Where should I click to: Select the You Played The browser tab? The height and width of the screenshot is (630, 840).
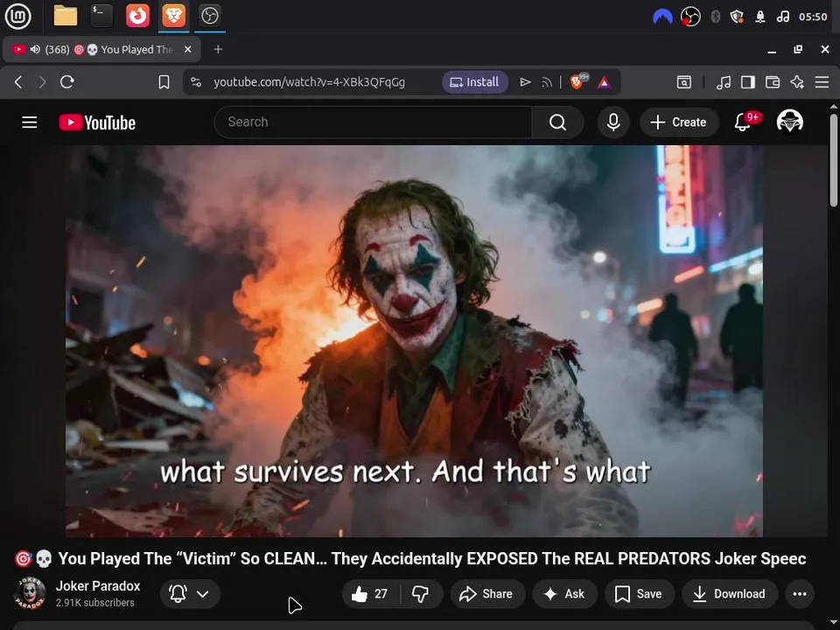(101, 49)
